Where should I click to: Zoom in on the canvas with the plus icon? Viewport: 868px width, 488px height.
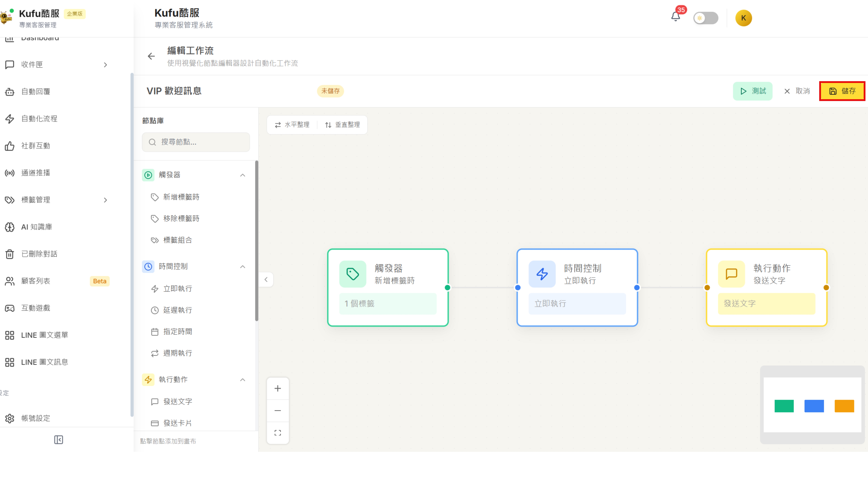278,388
